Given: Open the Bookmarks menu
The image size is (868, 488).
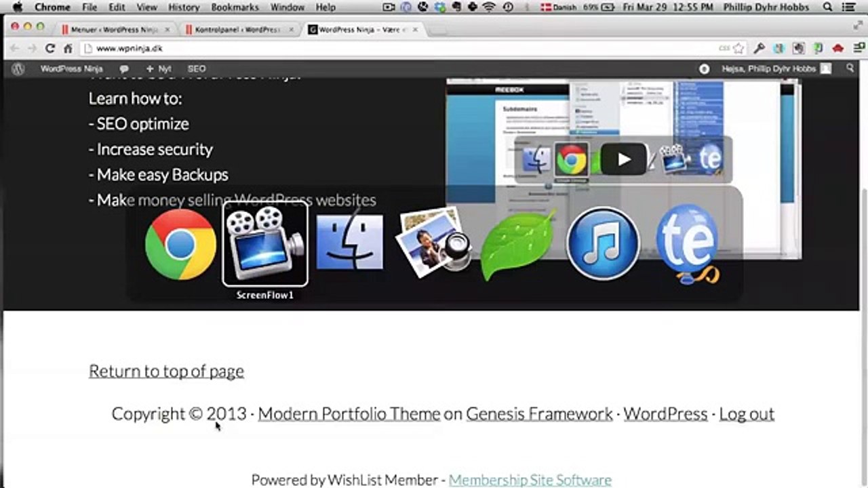Looking at the screenshot, I should pyautogui.click(x=235, y=7).
